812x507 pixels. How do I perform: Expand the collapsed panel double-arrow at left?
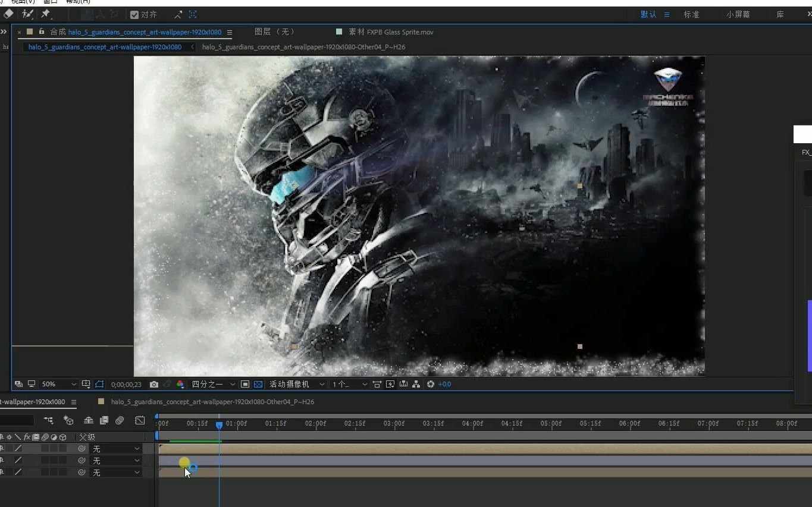point(4,32)
